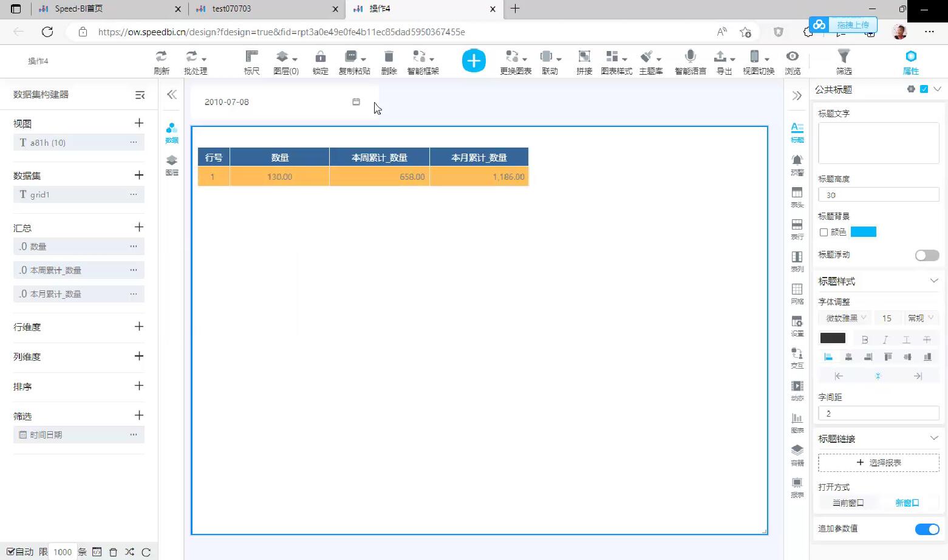This screenshot has height=560, width=948.
Task: Open the font family dropdown 微软雅黑
Action: point(844,318)
